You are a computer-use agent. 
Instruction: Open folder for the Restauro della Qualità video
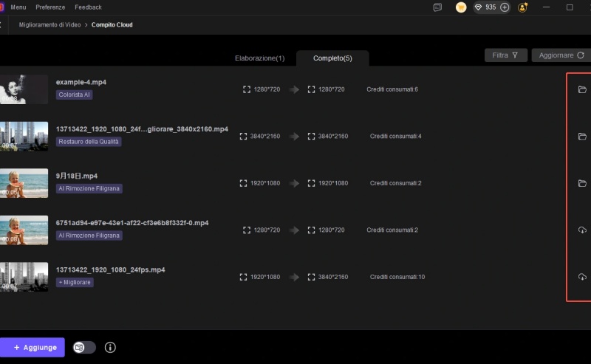point(582,136)
